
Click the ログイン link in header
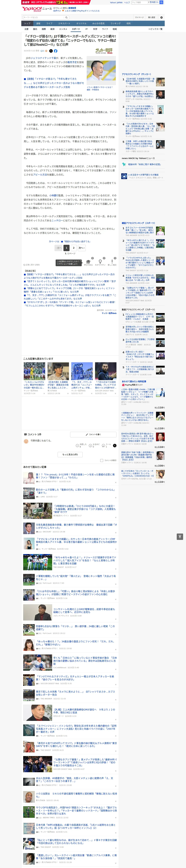click(57, 11)
